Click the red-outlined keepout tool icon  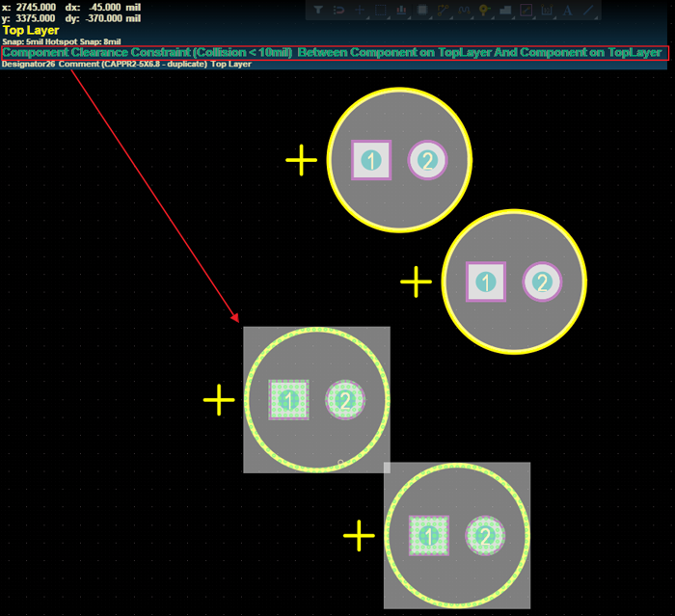coord(526,10)
